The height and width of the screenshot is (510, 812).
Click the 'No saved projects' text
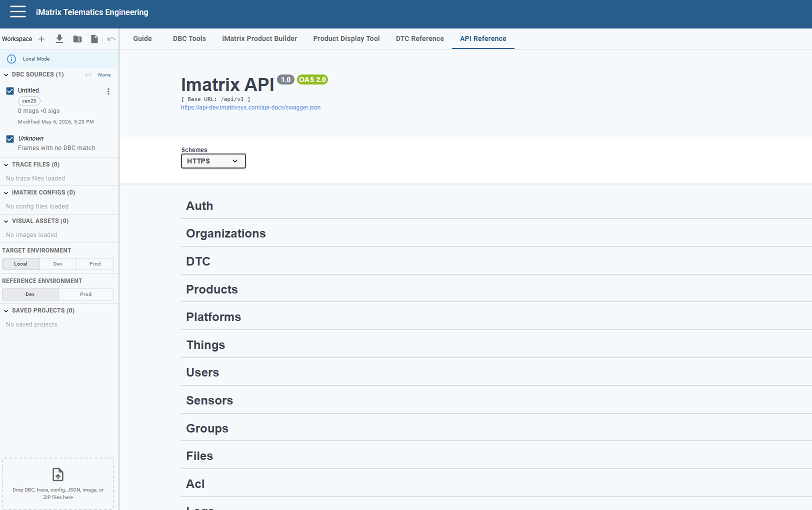point(32,324)
